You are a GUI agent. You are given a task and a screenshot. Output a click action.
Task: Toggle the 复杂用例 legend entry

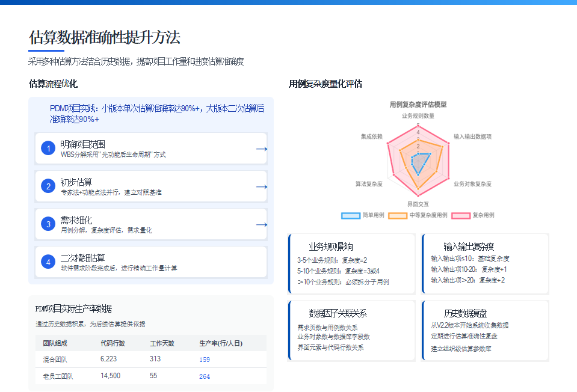(x=475, y=215)
